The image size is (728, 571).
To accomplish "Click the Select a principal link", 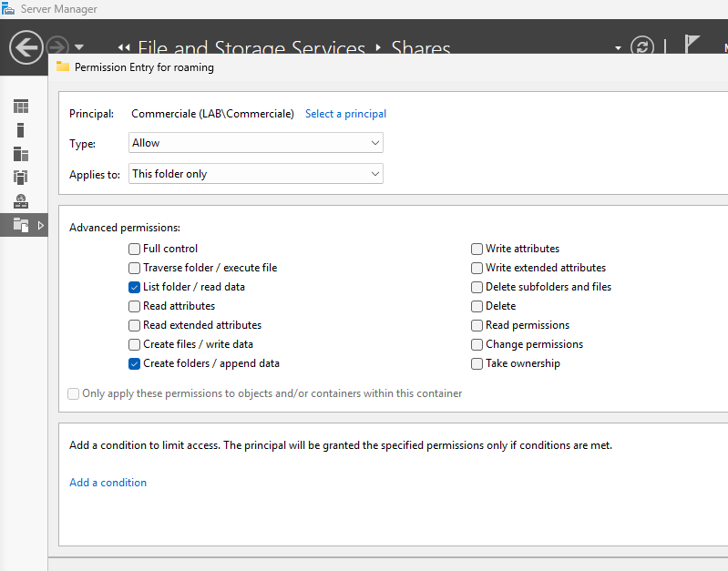I will click(x=345, y=114).
